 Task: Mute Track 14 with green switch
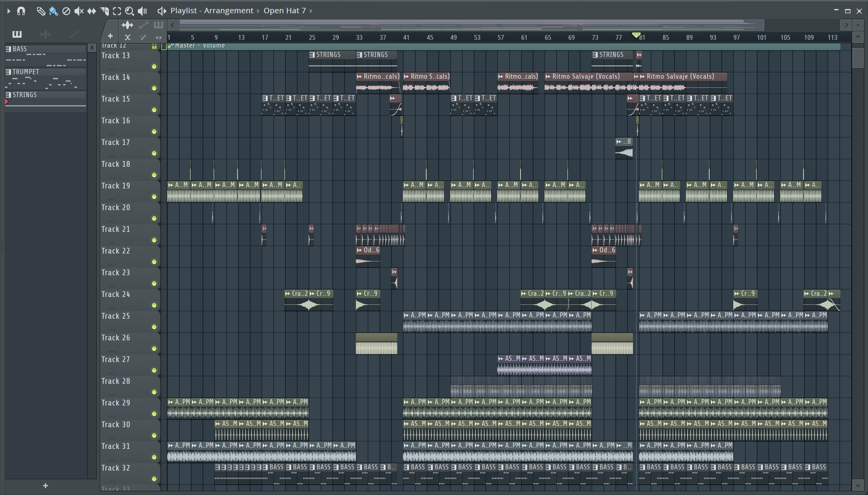154,88
